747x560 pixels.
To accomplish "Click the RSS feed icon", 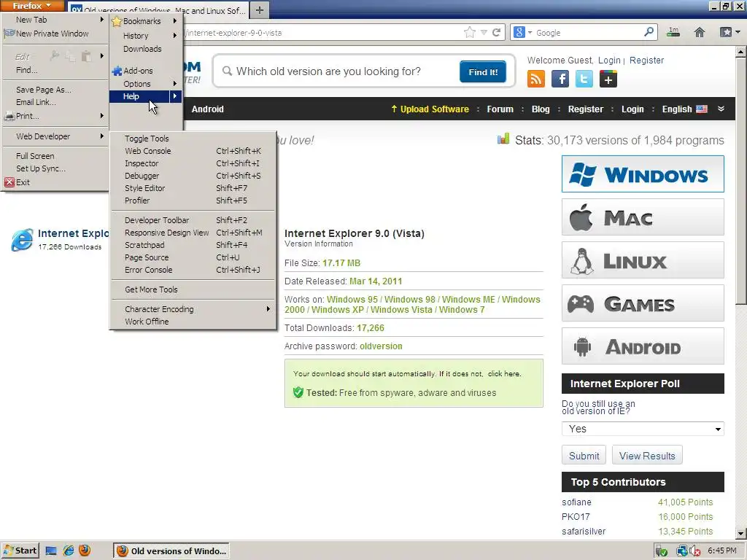I will [536, 79].
